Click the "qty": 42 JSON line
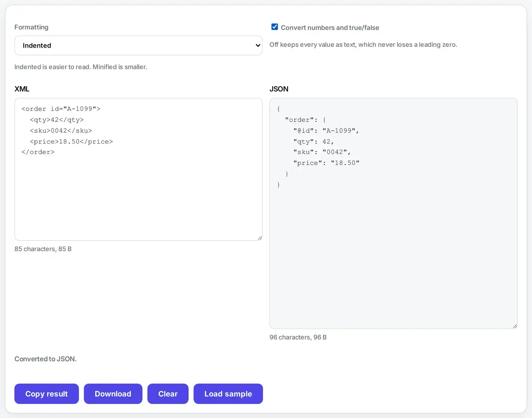The width and height of the screenshot is (532, 418). point(314,141)
